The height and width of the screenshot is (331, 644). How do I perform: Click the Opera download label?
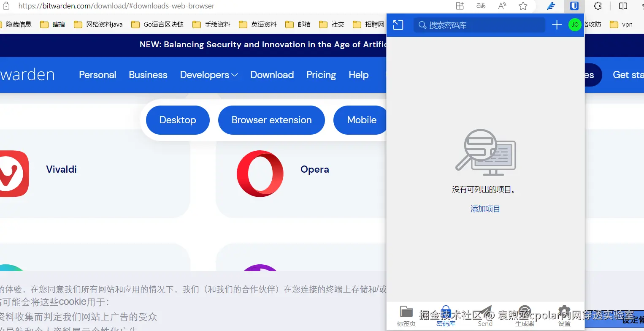click(x=315, y=169)
